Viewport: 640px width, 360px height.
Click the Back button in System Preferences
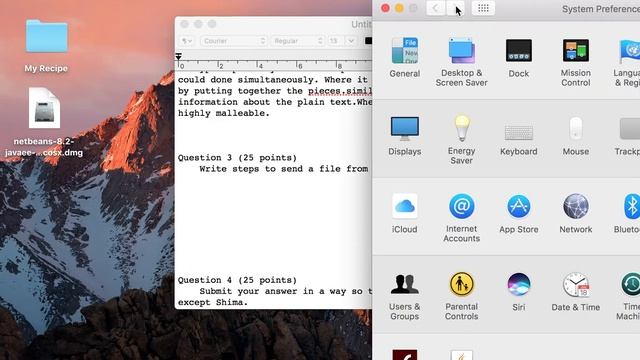click(x=436, y=8)
